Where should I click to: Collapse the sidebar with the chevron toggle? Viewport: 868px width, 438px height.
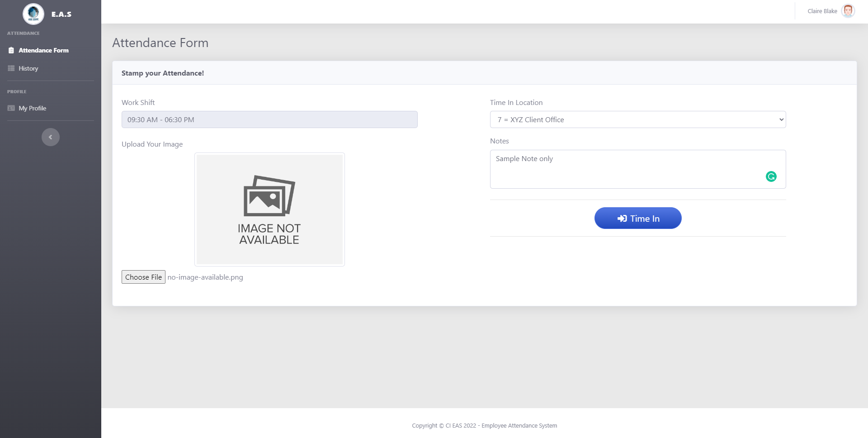[51, 137]
